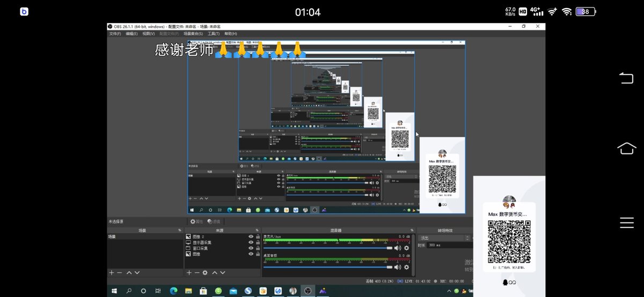Mute the 桌面音频 channel
This screenshot has height=297, width=644.
398,267
